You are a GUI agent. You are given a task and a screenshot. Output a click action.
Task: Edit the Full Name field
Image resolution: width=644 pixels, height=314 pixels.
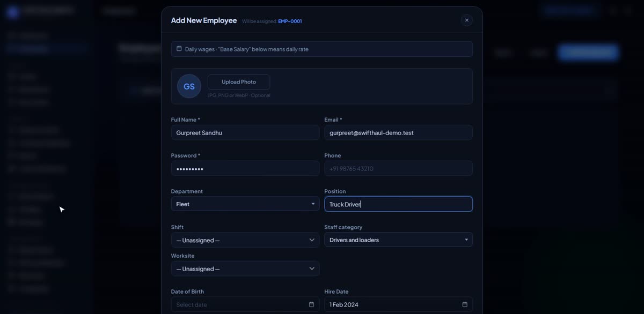[x=245, y=133]
